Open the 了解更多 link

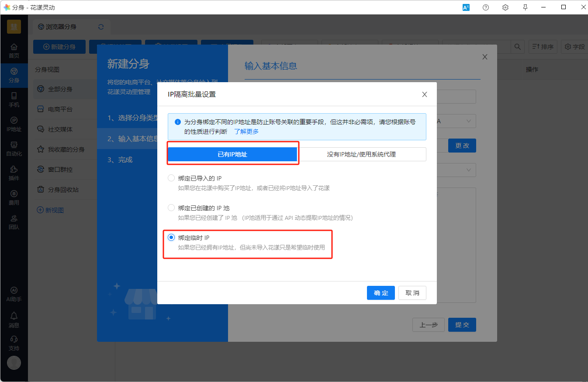(246, 132)
